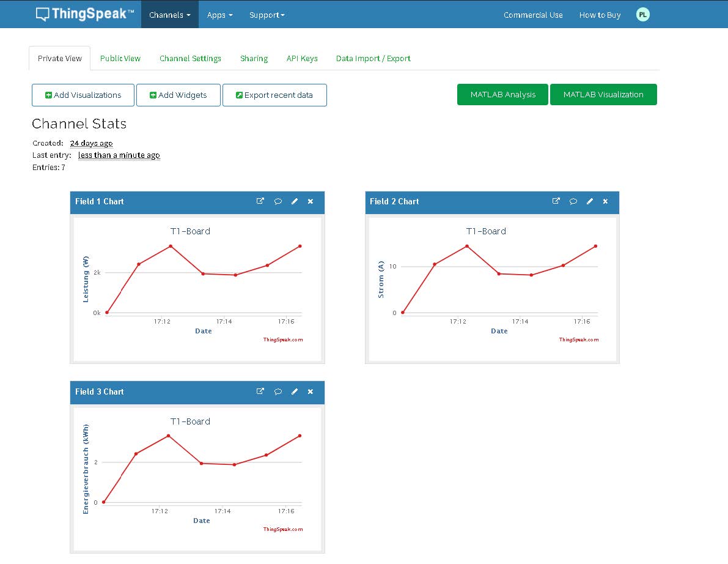Open the API Keys tab

tap(302, 59)
